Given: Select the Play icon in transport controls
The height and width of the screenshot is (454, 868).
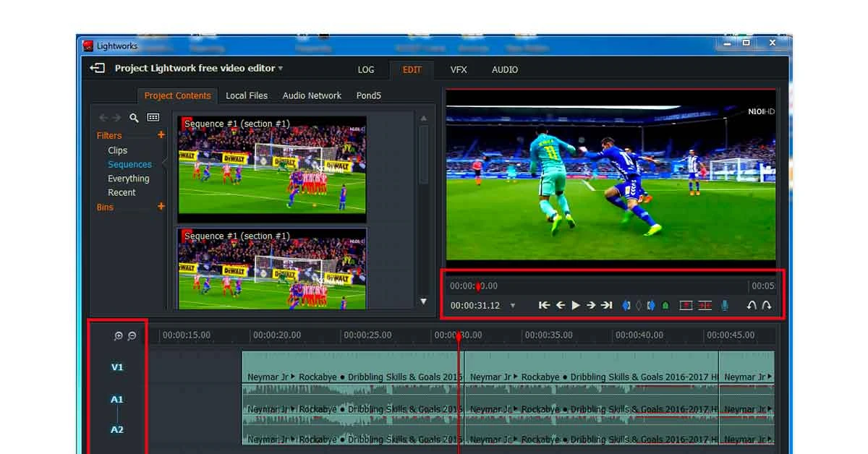Looking at the screenshot, I should pos(575,305).
